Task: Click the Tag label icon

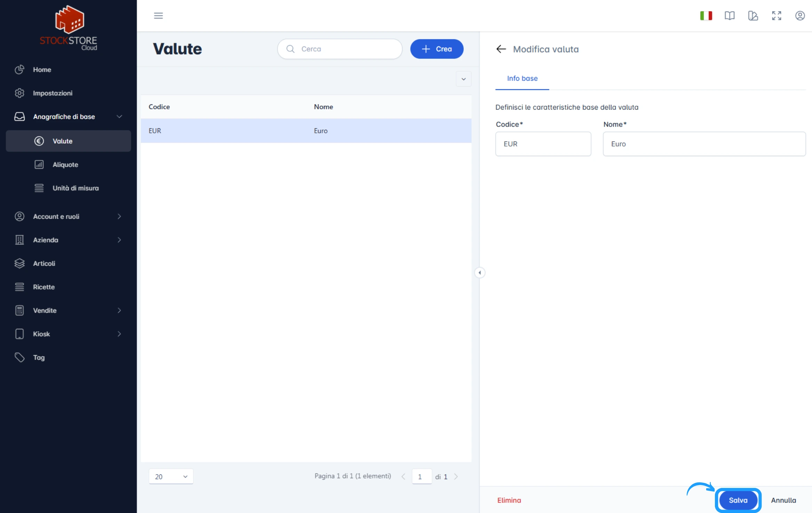Action: click(19, 357)
